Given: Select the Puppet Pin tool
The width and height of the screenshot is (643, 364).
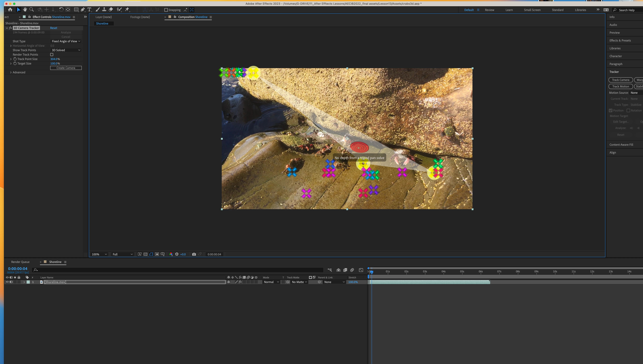Looking at the screenshot, I should 127,10.
